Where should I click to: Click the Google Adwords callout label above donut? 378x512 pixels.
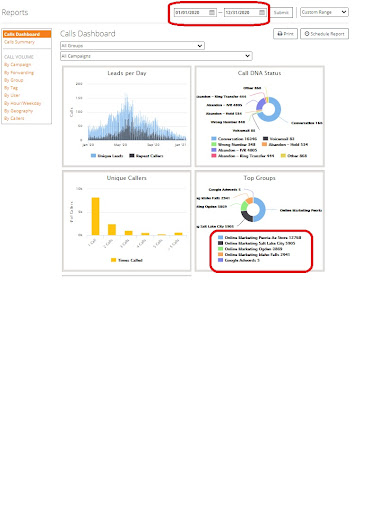[x=225, y=189]
